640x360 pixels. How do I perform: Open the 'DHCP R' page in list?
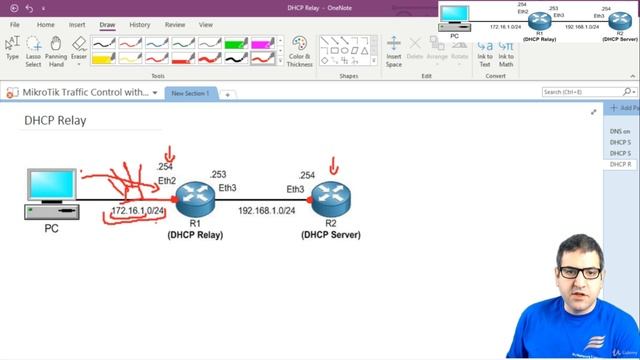(620, 164)
